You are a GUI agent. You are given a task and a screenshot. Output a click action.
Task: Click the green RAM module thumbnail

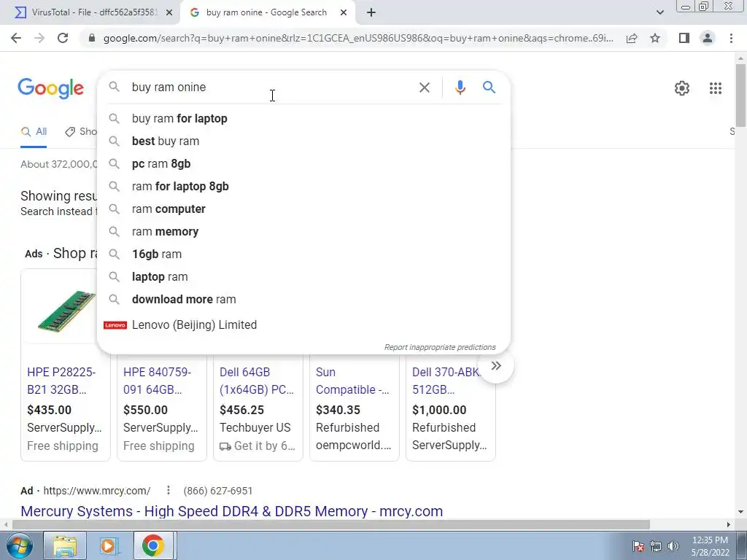coord(66,311)
